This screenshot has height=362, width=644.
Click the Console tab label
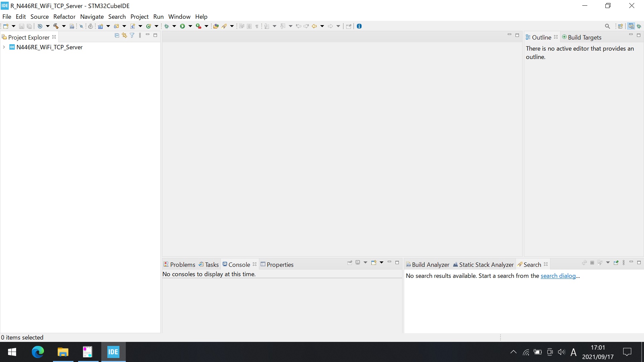click(239, 264)
